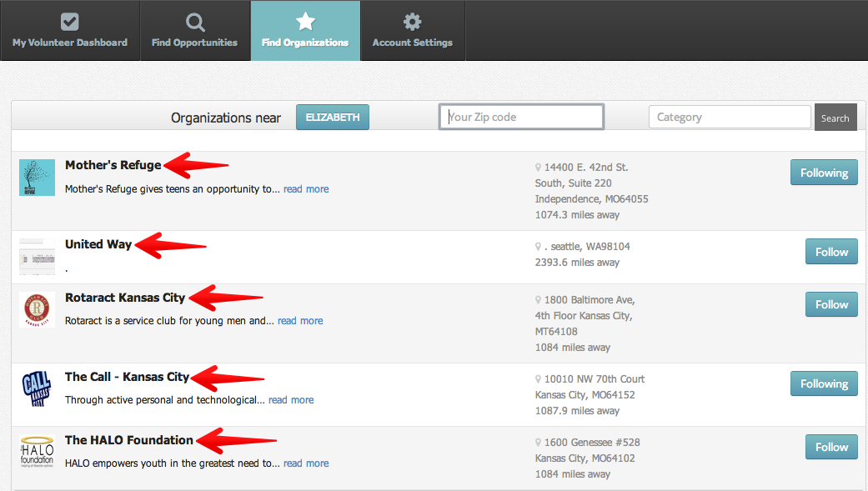868x491 pixels.
Task: Open the Rotaract Kansas City title link
Action: coord(125,298)
